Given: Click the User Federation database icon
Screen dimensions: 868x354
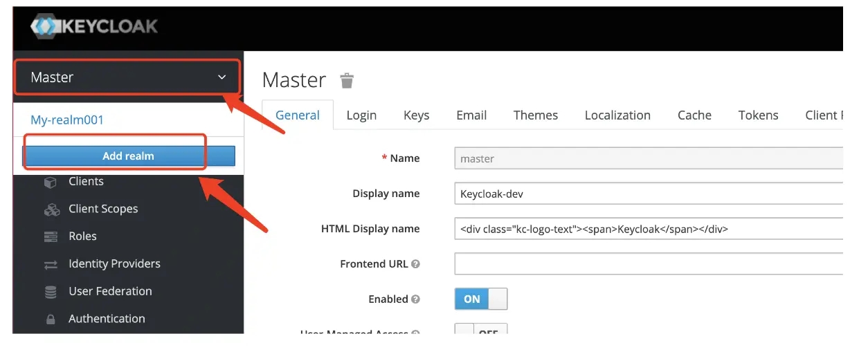Looking at the screenshot, I should point(51,292).
